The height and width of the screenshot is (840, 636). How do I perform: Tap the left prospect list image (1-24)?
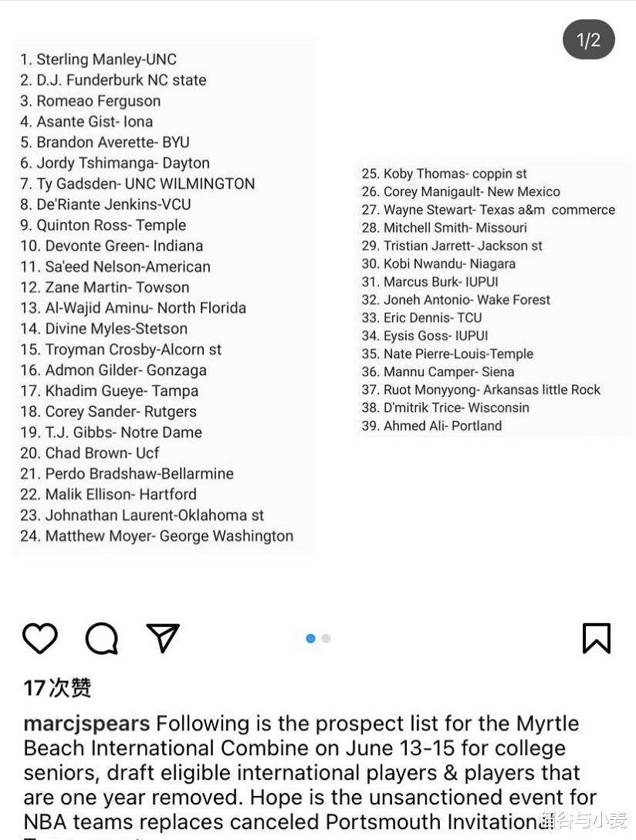click(164, 297)
